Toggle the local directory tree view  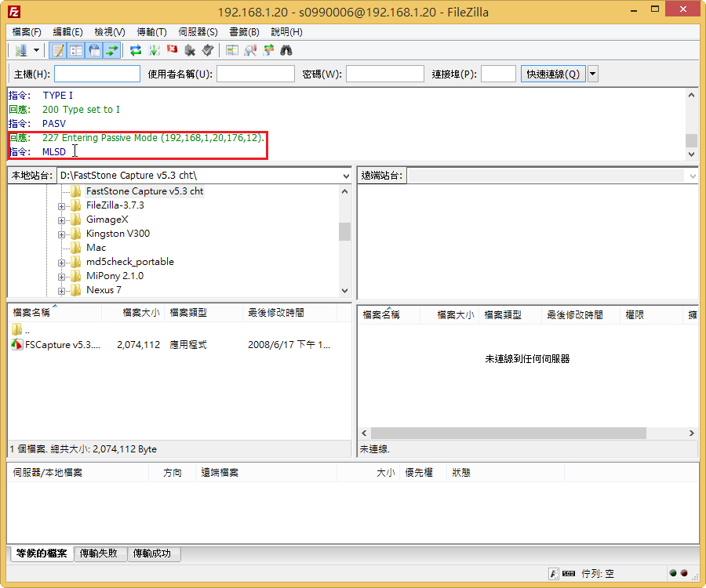coord(76,50)
